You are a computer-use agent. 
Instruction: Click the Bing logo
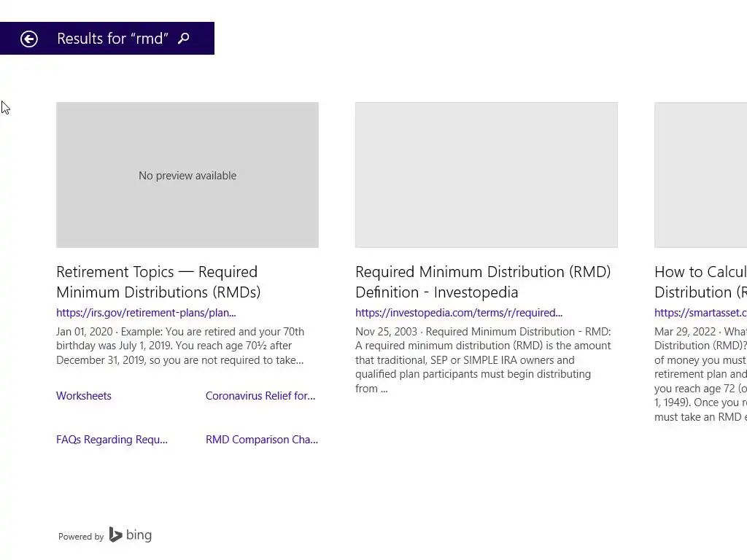click(x=131, y=534)
